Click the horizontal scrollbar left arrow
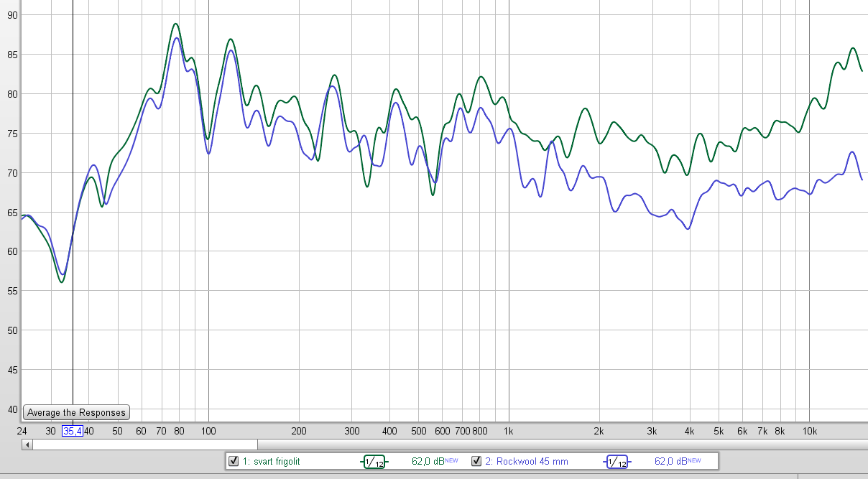 (27, 445)
